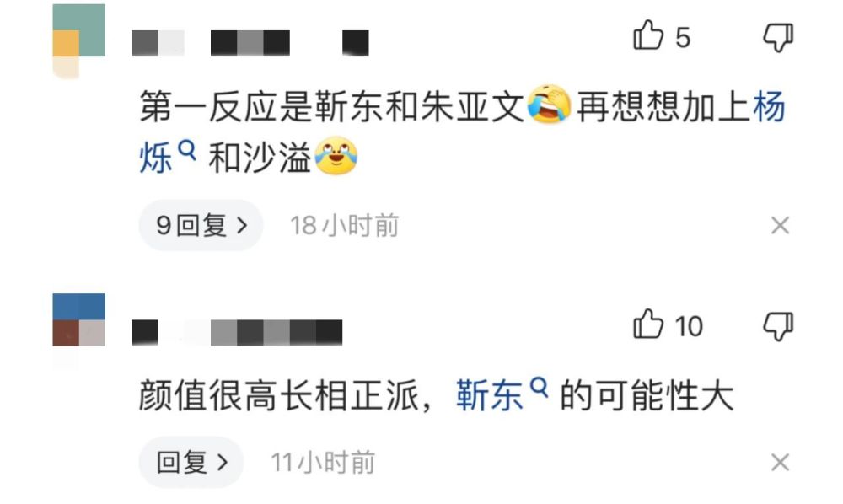
Task: Click the laughing-crying emoji after 朱亚文
Action: (x=549, y=105)
